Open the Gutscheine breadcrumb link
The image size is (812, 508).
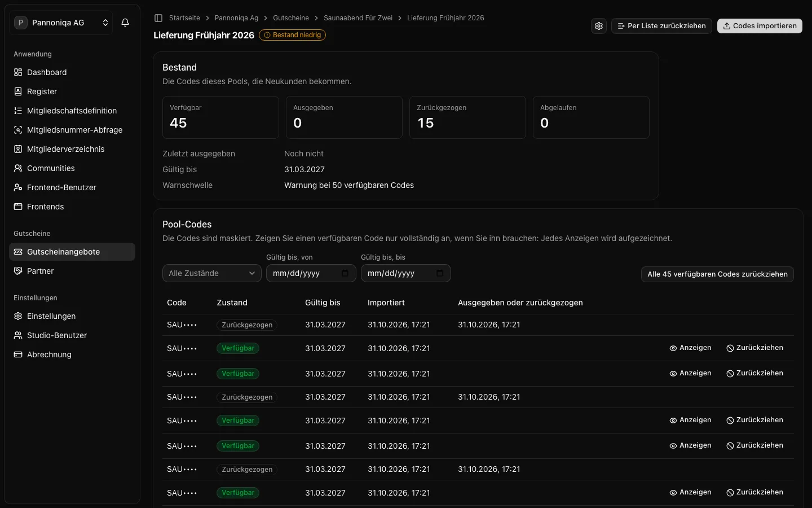(x=291, y=18)
